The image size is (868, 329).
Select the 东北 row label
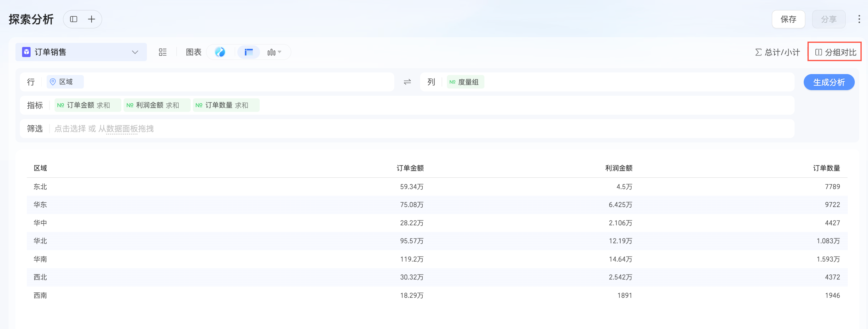40,187
